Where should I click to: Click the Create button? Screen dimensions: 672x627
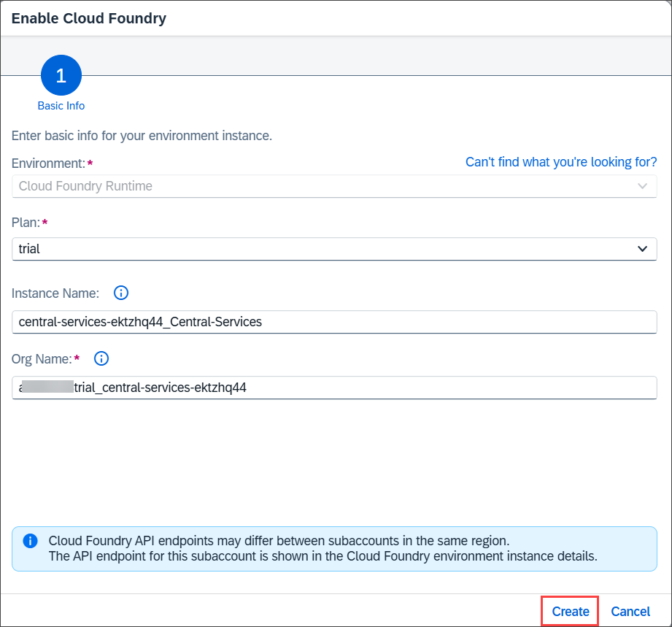[570, 611]
